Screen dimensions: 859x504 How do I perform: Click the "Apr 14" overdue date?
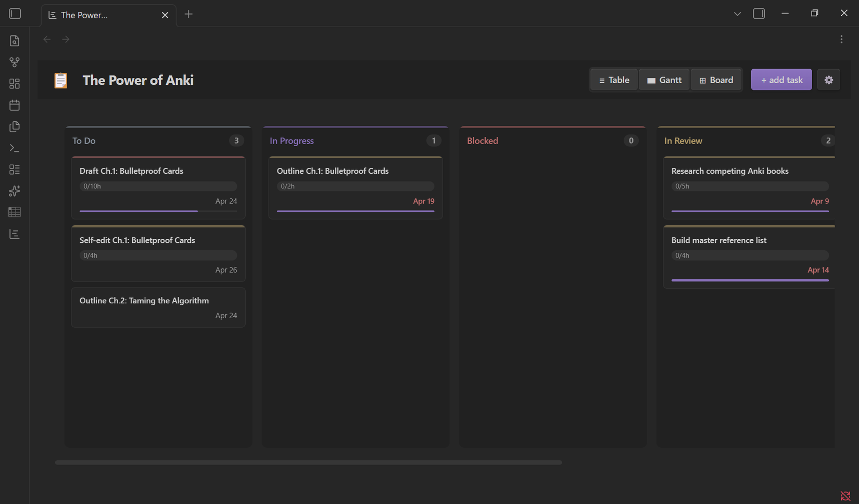818,270
